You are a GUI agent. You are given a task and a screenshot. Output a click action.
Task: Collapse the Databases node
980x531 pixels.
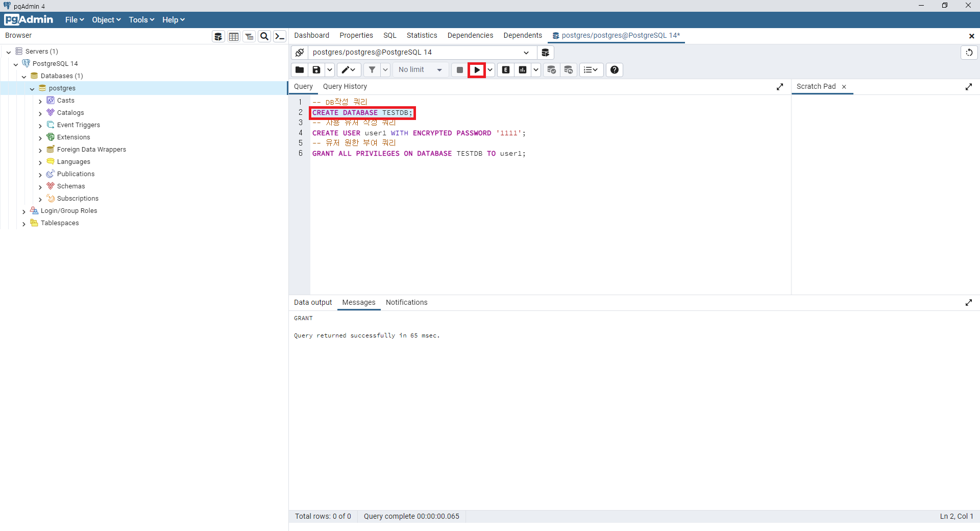(x=24, y=76)
